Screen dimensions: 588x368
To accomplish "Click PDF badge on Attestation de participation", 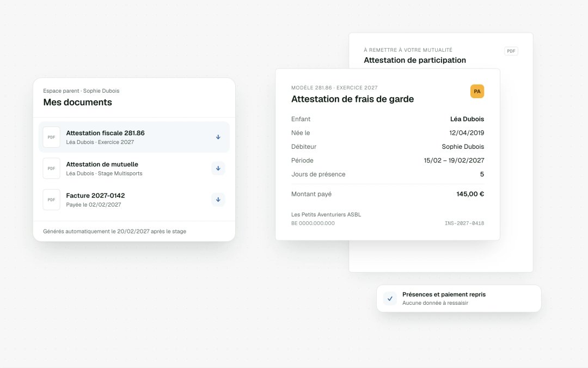I will (x=511, y=51).
